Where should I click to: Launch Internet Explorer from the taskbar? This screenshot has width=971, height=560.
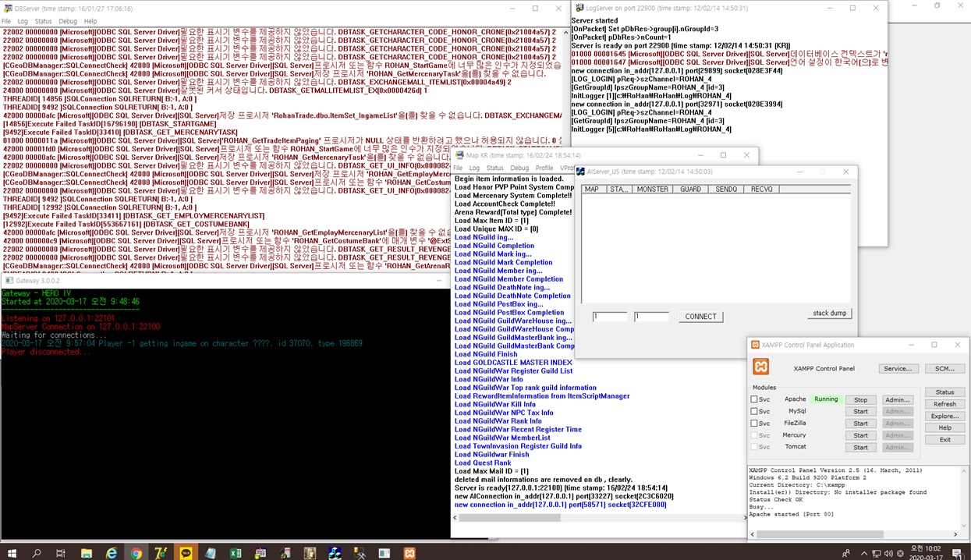pos(112,553)
